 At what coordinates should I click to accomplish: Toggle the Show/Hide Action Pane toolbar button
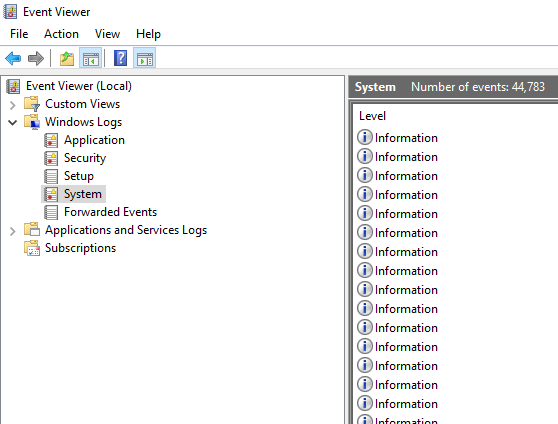pos(144,58)
